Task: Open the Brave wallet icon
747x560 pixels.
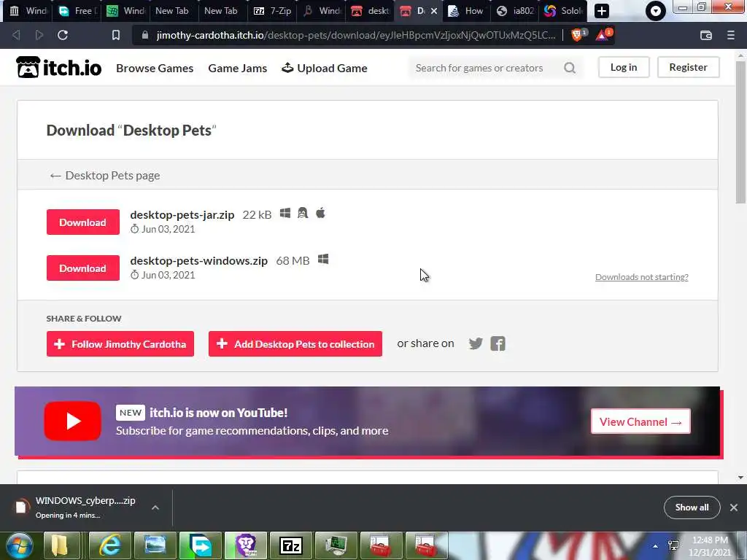Action: pos(706,35)
